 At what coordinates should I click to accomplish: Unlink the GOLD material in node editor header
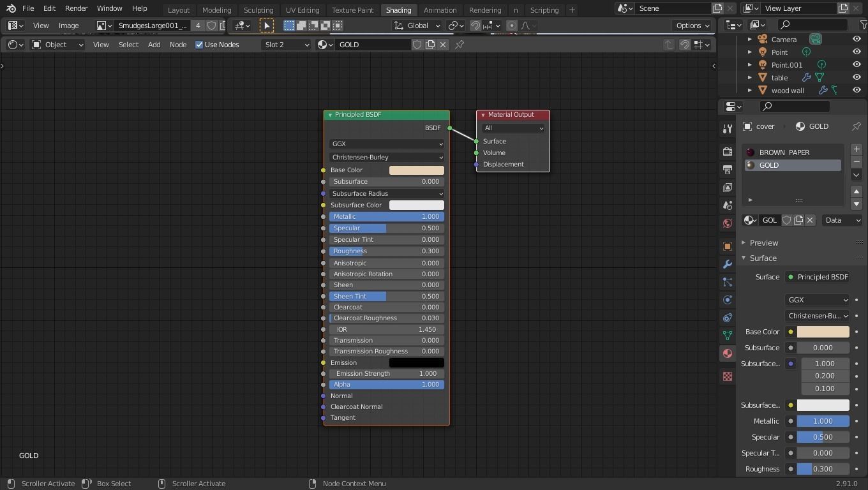tap(443, 45)
